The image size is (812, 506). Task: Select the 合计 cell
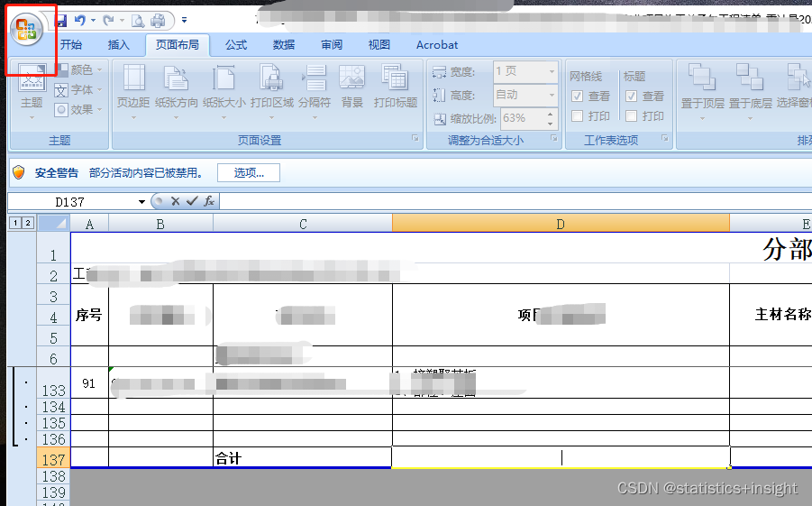pos(303,458)
